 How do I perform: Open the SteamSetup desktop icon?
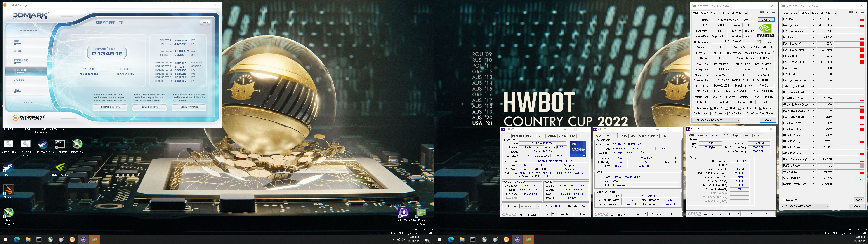[x=42, y=146]
